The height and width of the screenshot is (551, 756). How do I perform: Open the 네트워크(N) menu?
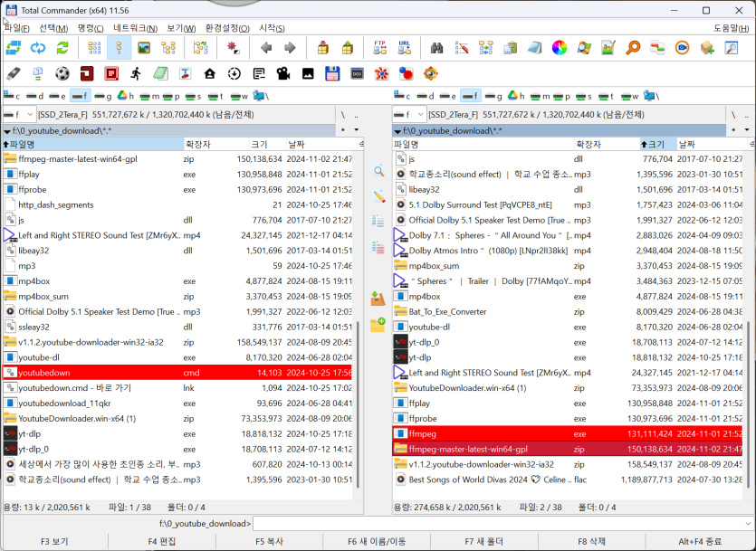136,28
